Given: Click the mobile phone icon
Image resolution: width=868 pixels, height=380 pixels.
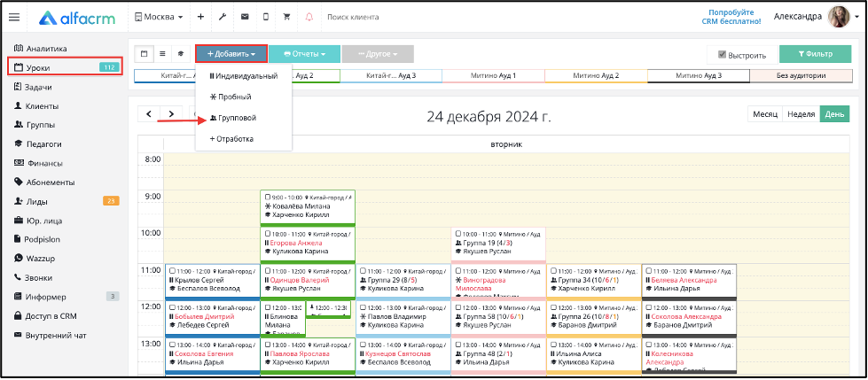Looking at the screenshot, I should point(266,17).
